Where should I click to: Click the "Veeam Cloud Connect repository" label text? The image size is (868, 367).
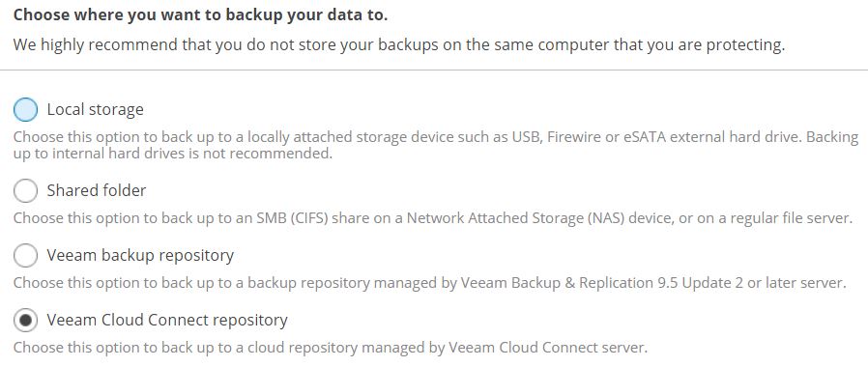pos(167,320)
